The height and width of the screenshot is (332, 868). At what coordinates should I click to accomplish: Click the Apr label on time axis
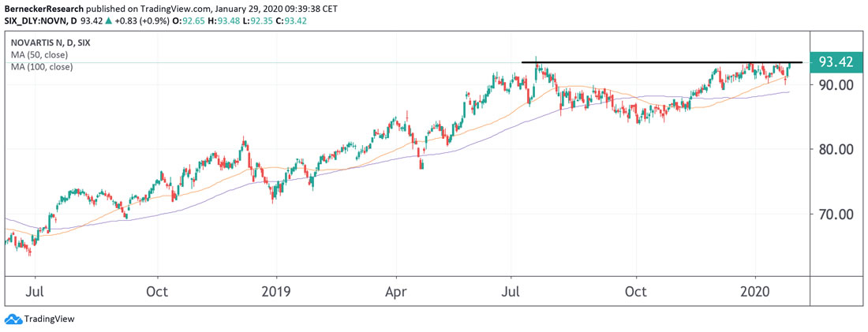coord(397,292)
